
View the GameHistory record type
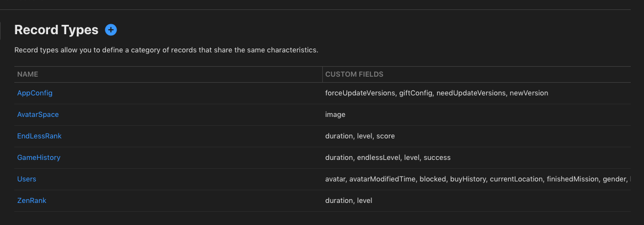pos(39,157)
